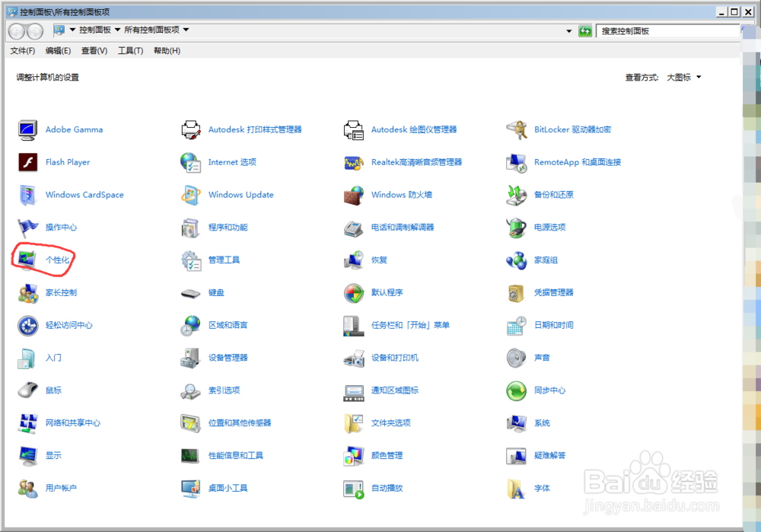Open the 入门 link
This screenshot has width=761, height=532.
[x=53, y=358]
